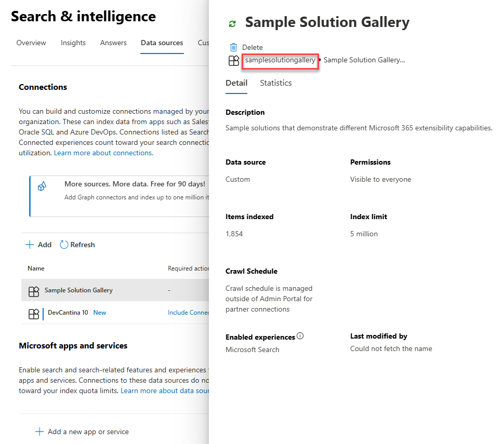
Task: Click the Delete trash can icon
Action: click(x=234, y=47)
